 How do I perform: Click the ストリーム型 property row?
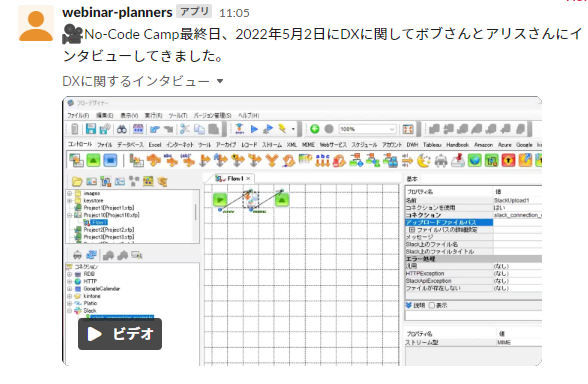click(x=473, y=342)
